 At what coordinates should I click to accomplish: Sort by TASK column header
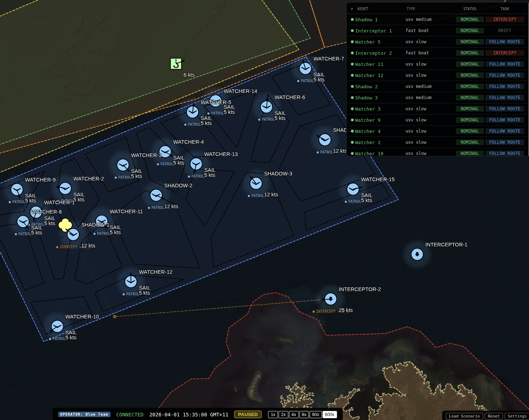[x=504, y=9]
